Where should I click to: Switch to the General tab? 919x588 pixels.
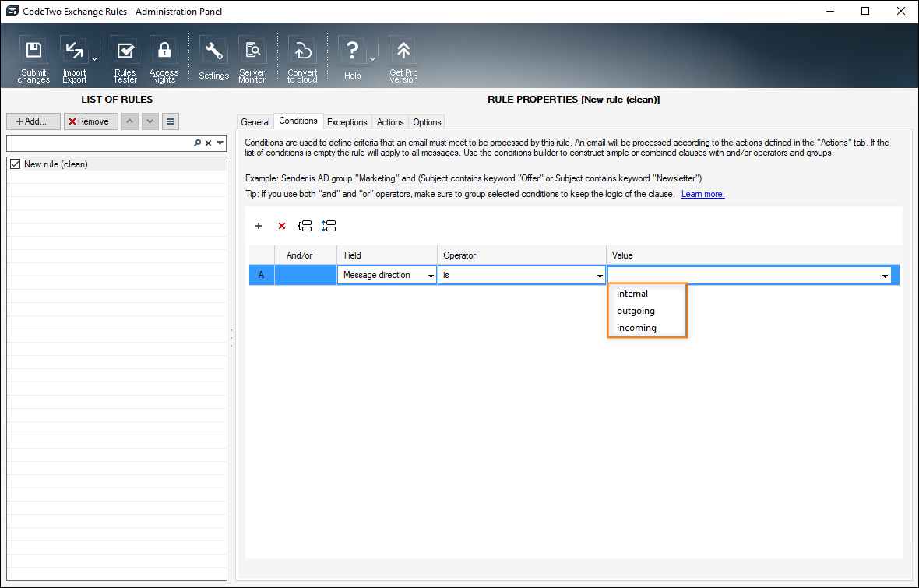pyautogui.click(x=255, y=122)
